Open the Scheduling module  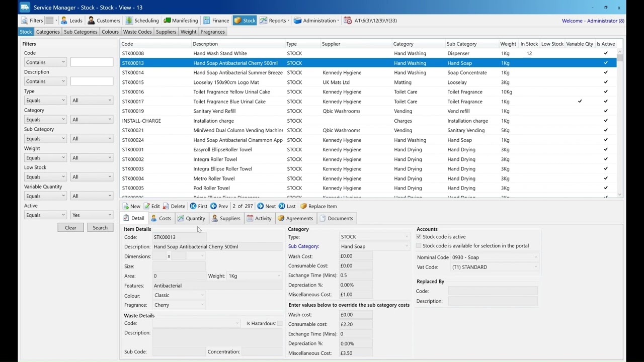click(142, 21)
